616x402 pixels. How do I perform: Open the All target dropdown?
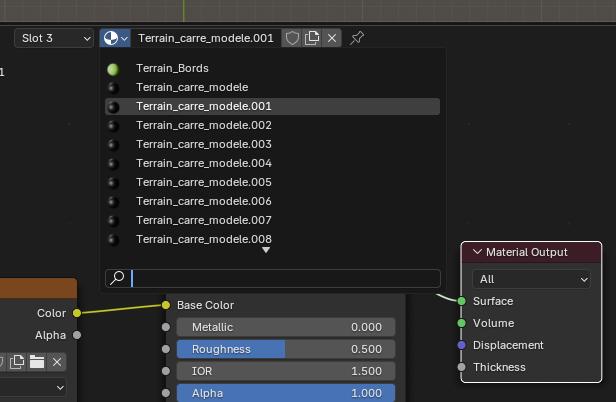pos(532,279)
